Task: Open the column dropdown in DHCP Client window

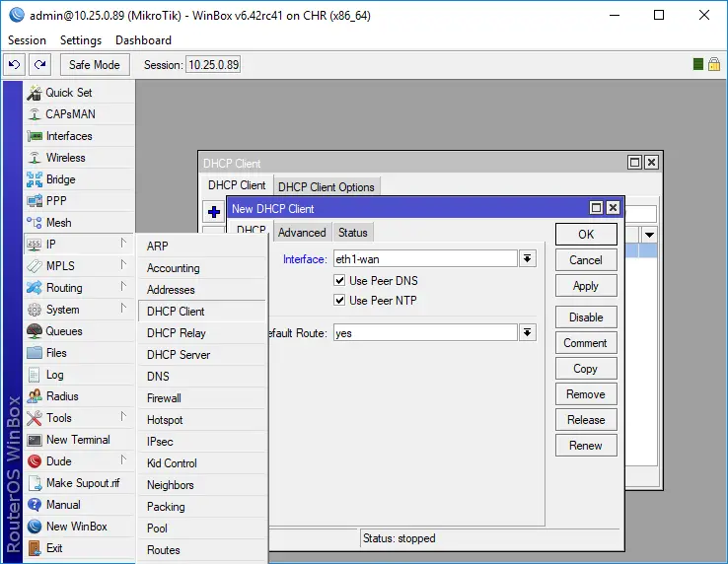Action: point(649,235)
